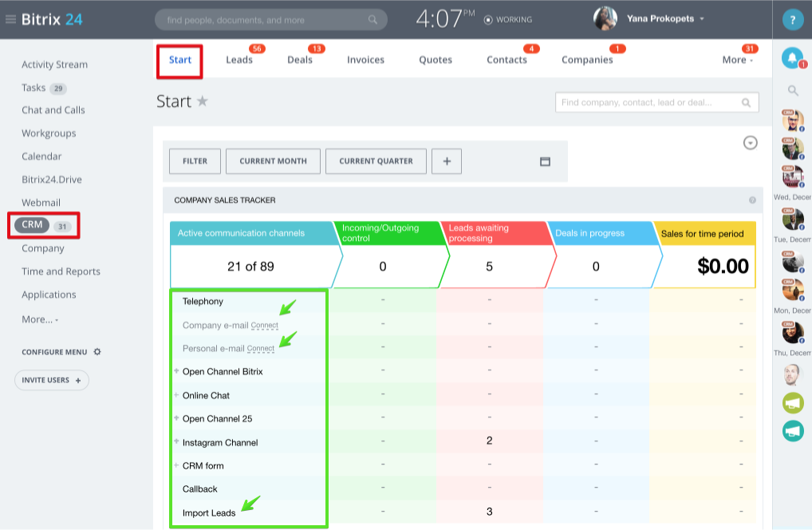Click the 4:07 PM clock
The width and height of the screenshot is (812, 530).
[445, 19]
